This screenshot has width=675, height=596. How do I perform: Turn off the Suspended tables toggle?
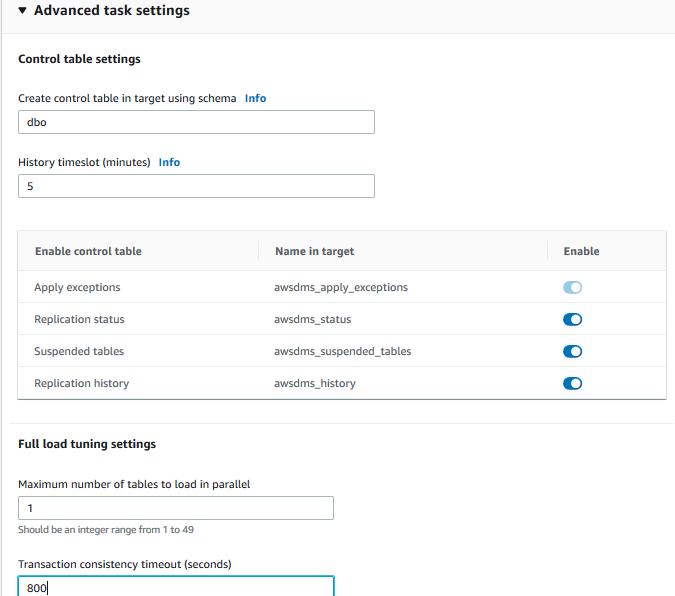click(x=573, y=352)
